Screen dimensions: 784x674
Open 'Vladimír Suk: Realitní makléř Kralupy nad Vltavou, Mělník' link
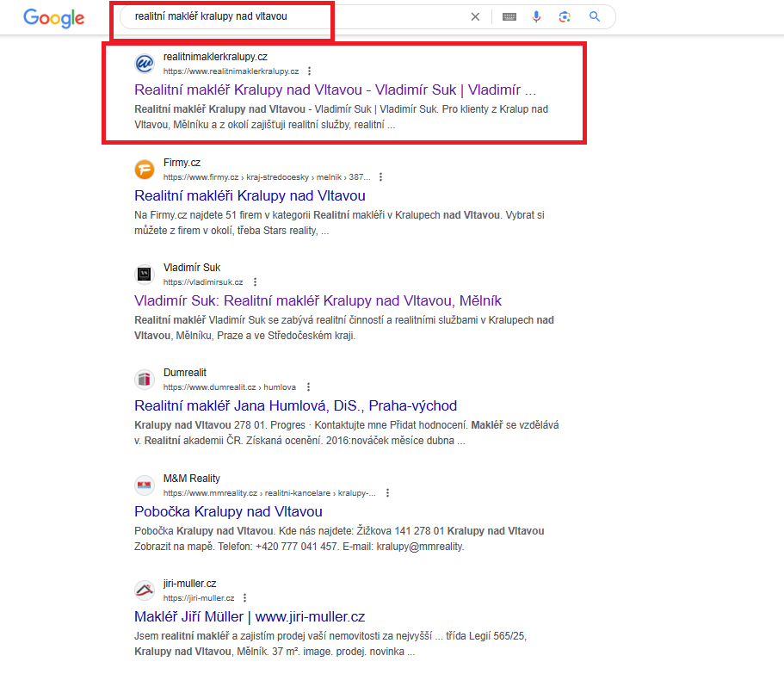[318, 300]
